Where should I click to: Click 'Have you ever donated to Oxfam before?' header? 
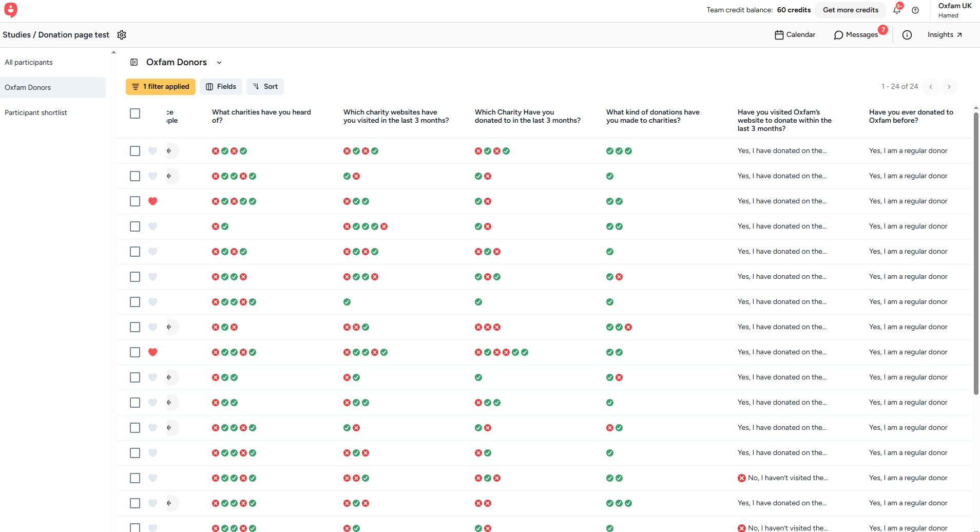click(x=911, y=116)
